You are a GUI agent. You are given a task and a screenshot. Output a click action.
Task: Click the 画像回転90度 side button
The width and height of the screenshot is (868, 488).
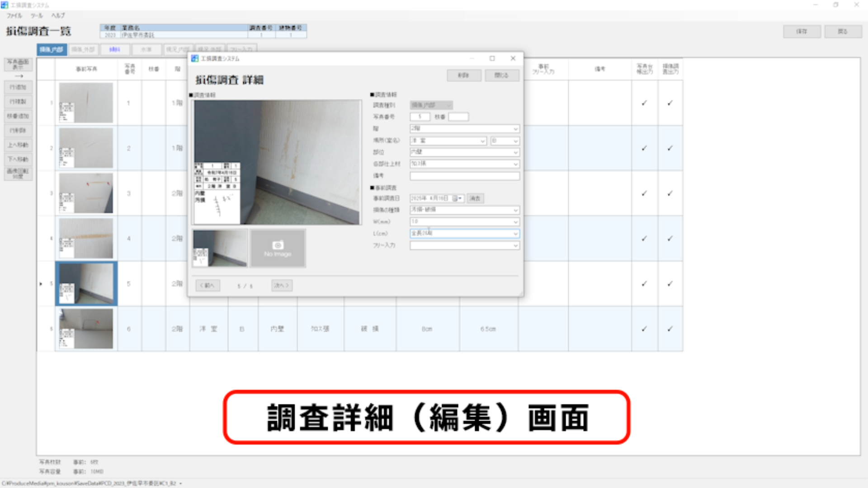[19, 174]
